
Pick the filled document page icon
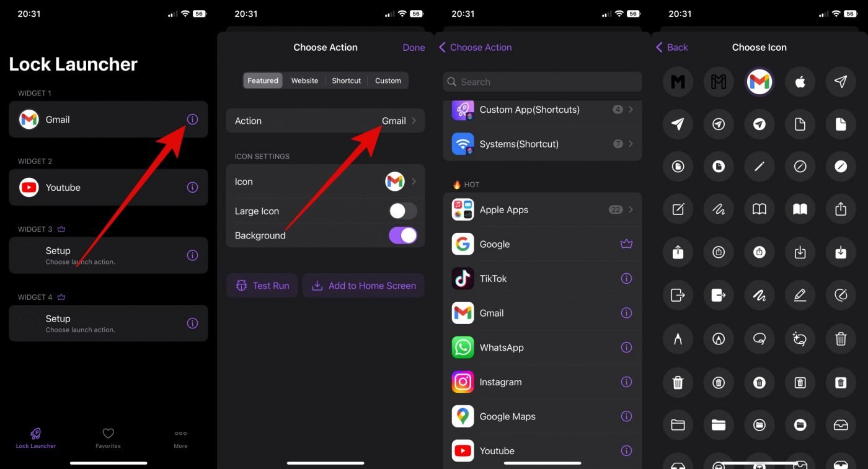coord(841,125)
